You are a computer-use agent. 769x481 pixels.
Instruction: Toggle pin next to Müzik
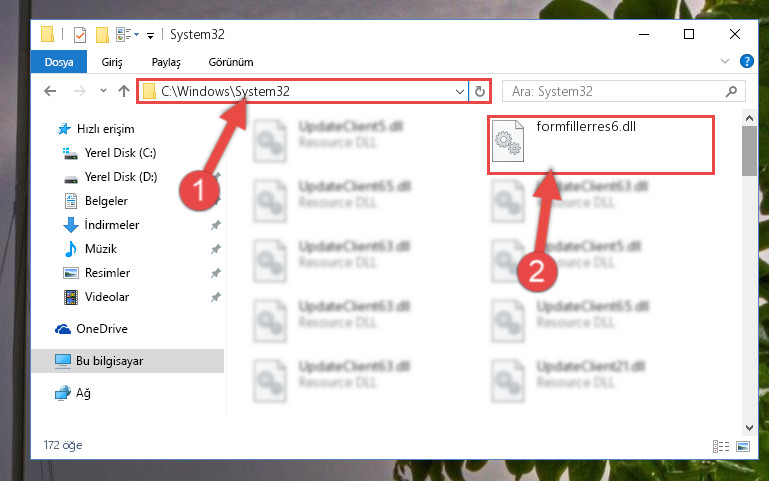click(215, 249)
